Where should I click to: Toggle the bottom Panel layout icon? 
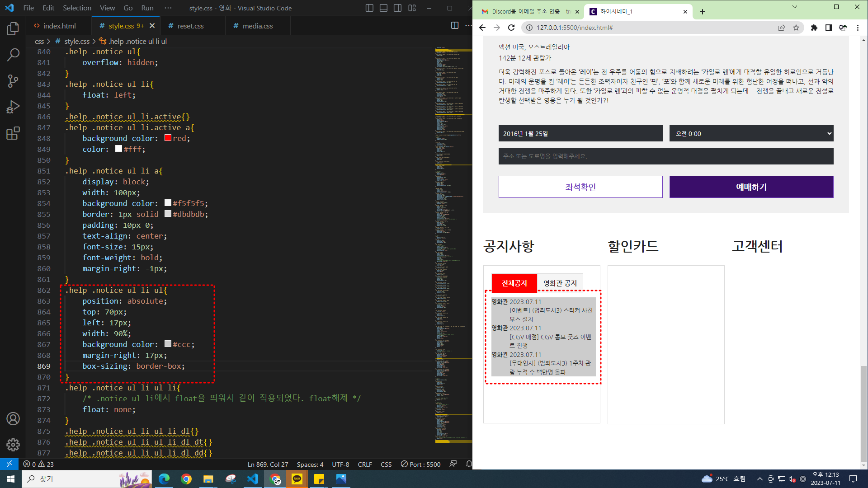pyautogui.click(x=383, y=8)
